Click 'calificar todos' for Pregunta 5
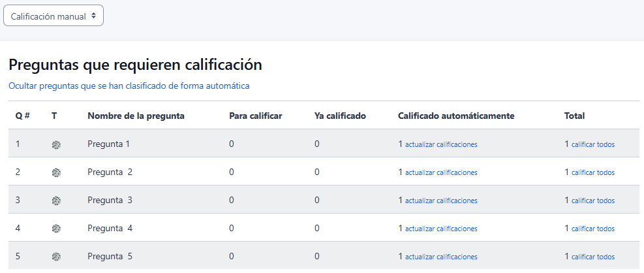The image size is (644, 273). coord(592,257)
